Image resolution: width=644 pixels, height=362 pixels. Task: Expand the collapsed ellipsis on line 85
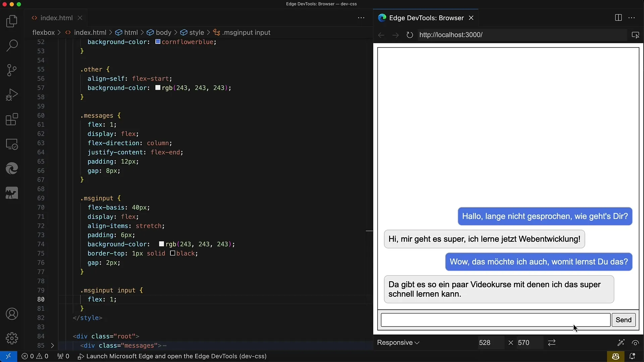pos(165,345)
